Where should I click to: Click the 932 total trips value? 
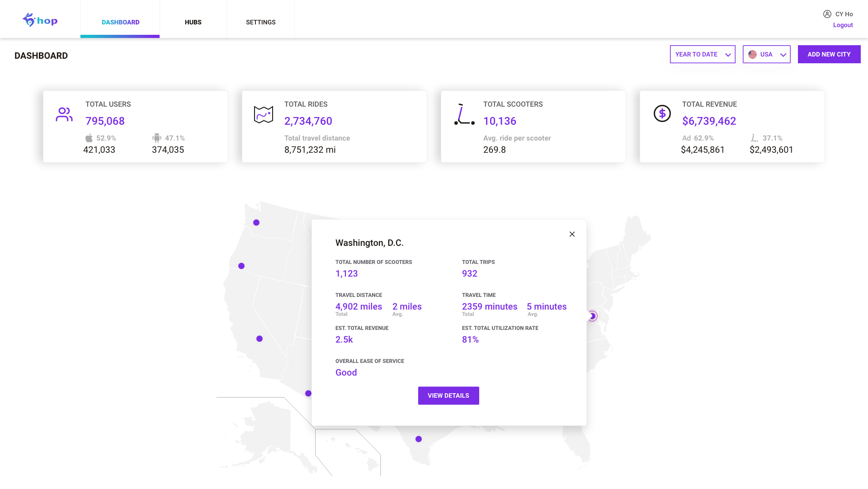pos(469,273)
